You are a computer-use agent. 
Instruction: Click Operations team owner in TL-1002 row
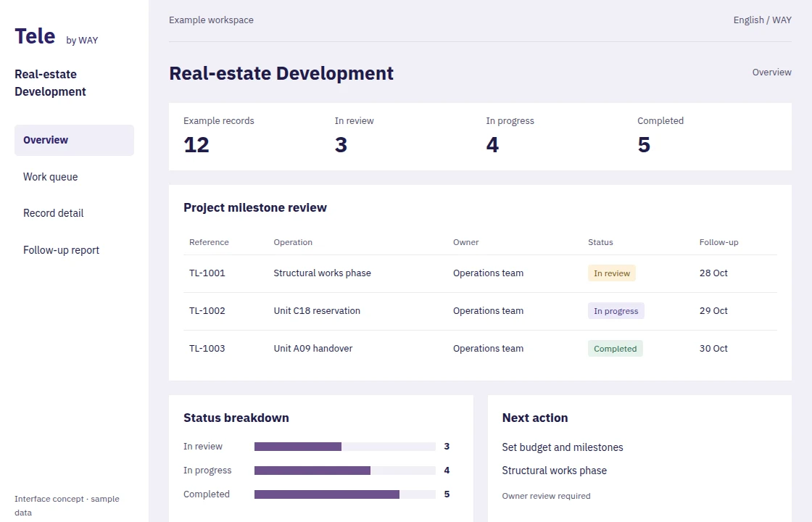[489, 311]
